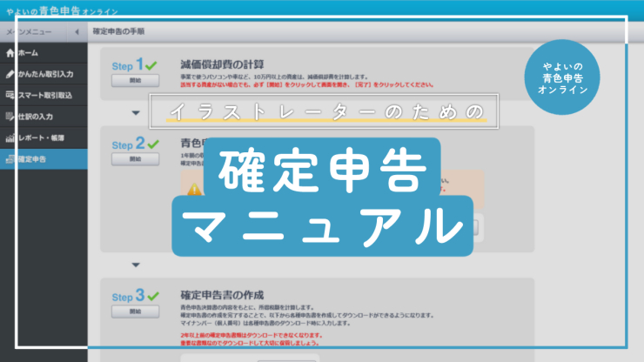Click the bar chart icon for レポート・帳簿

coord(10,137)
